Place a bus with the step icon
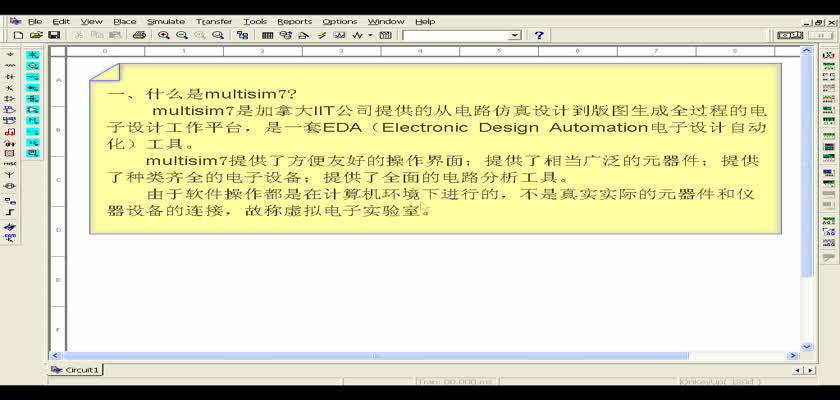Screen dimensions: 840x400 [x=10, y=212]
